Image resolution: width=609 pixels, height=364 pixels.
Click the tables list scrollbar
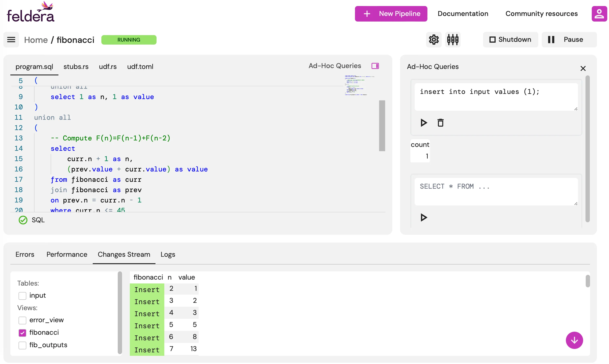(120, 313)
